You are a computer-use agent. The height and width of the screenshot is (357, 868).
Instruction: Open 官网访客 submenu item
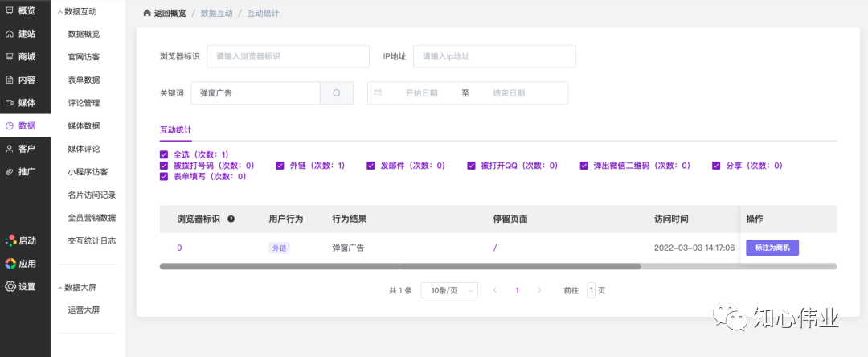(x=84, y=57)
